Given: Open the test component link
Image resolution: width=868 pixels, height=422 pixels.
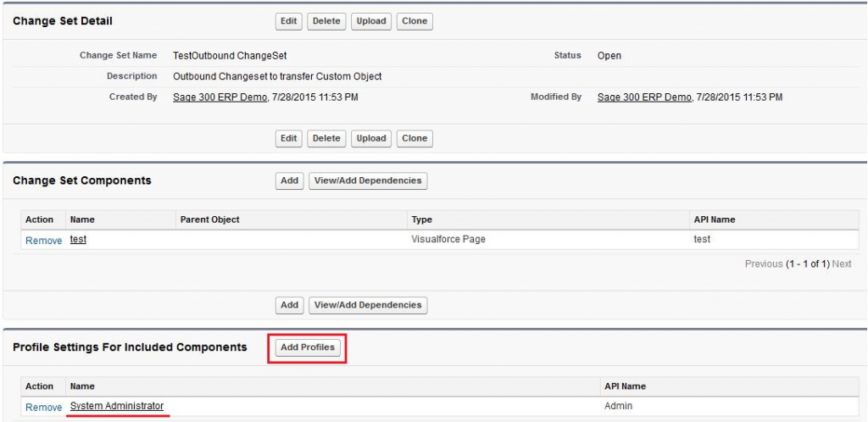Looking at the screenshot, I should click(78, 240).
